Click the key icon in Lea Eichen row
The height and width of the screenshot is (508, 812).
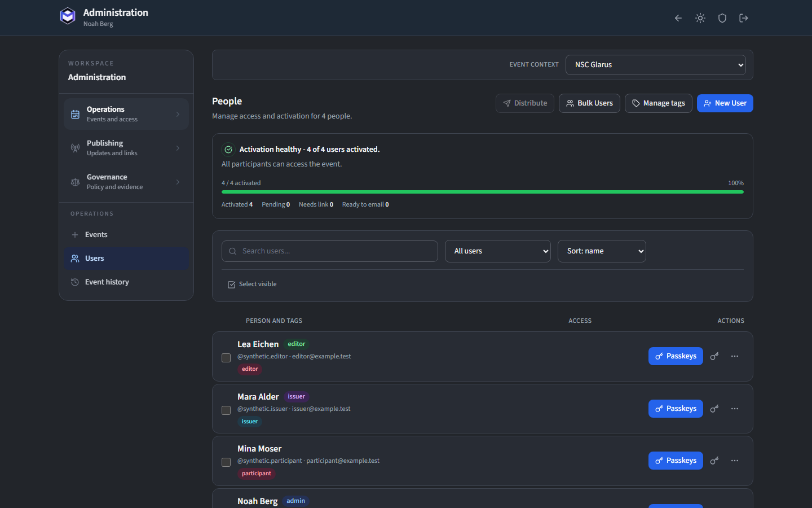[714, 356]
